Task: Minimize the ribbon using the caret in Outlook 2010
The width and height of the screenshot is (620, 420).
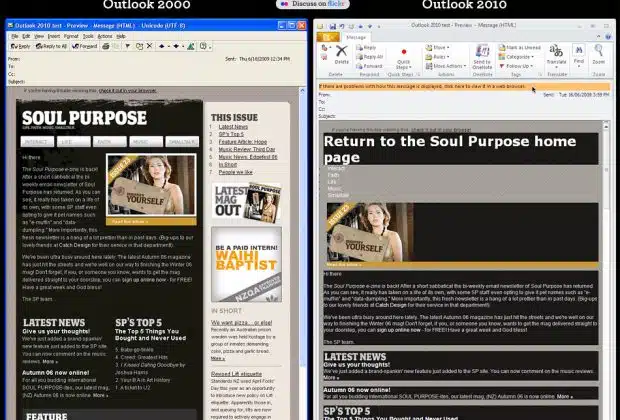Action: click(599, 37)
